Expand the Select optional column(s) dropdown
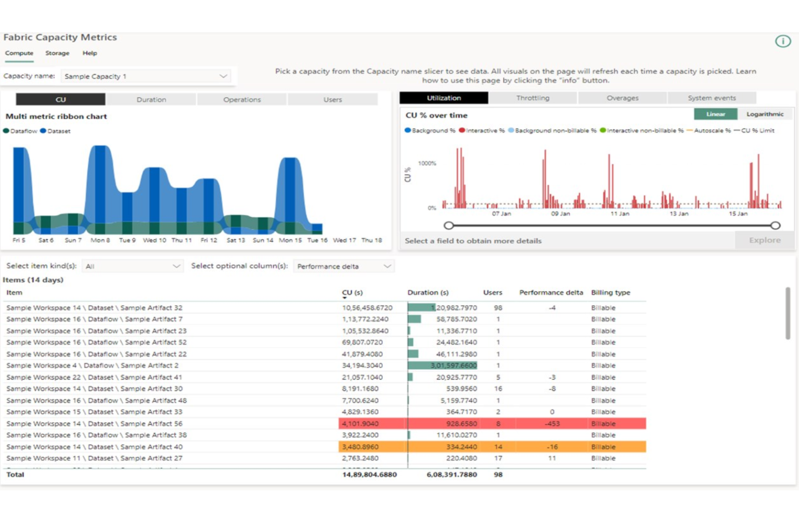The width and height of the screenshot is (799, 532). click(x=344, y=266)
